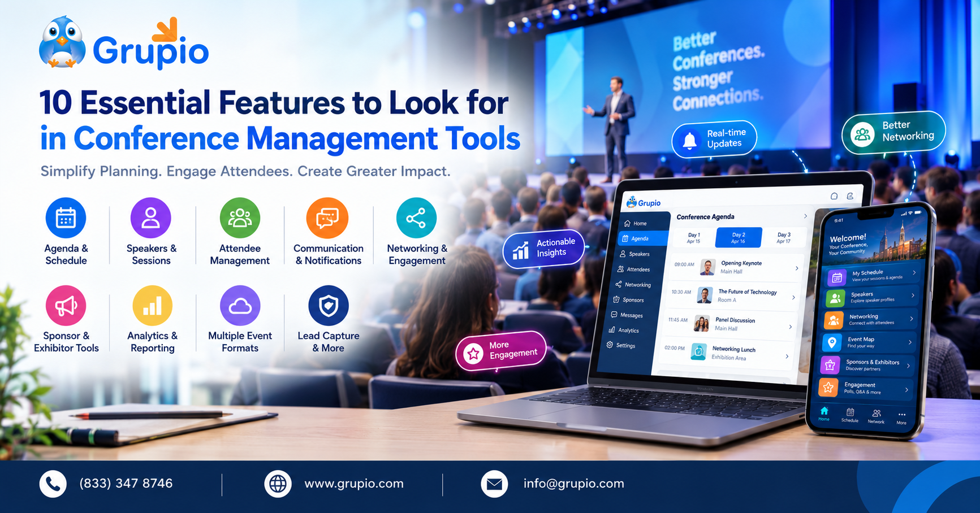This screenshot has height=513, width=980.
Task: Select Agenda in the laptop sidebar
Action: tap(643, 238)
